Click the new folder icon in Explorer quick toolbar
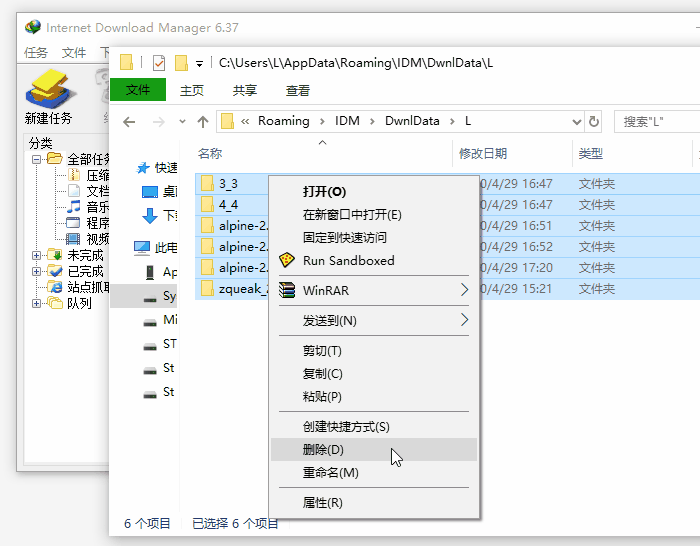Viewport: 700px width, 546px height. pos(181,63)
